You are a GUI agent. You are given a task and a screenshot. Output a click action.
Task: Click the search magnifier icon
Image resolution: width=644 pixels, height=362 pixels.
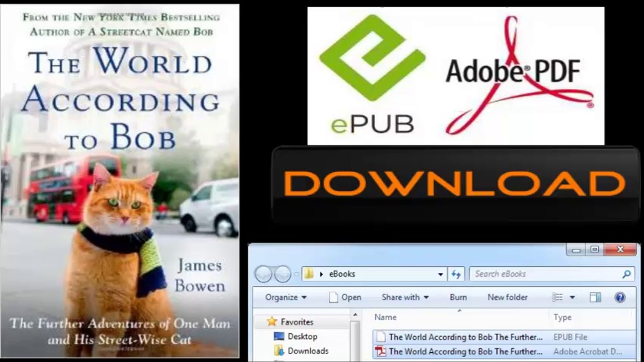point(626,274)
